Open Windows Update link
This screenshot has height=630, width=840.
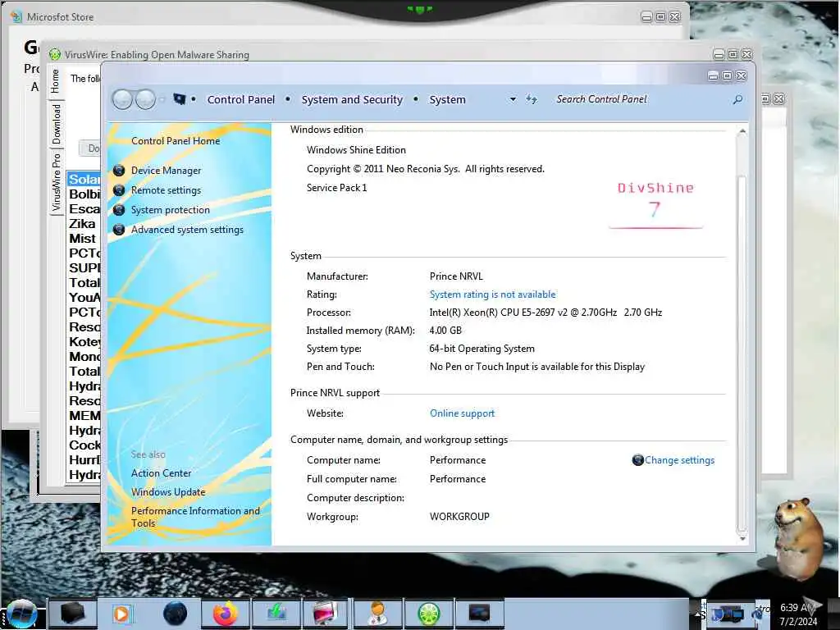tap(168, 492)
